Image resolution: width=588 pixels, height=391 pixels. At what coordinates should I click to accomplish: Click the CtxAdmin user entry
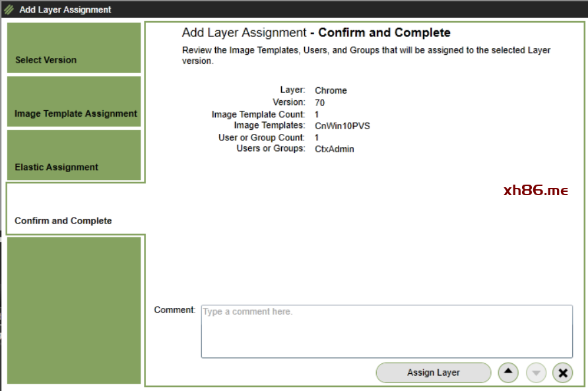335,149
